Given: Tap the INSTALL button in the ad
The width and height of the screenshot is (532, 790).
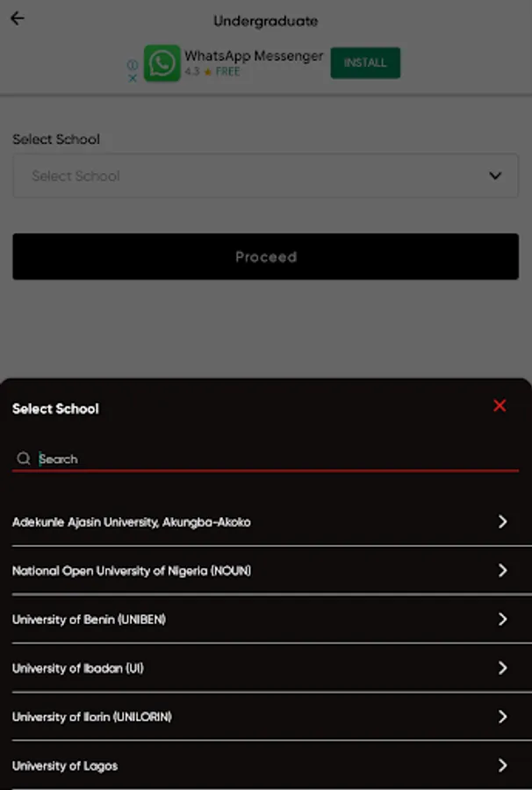Looking at the screenshot, I should 365,63.
